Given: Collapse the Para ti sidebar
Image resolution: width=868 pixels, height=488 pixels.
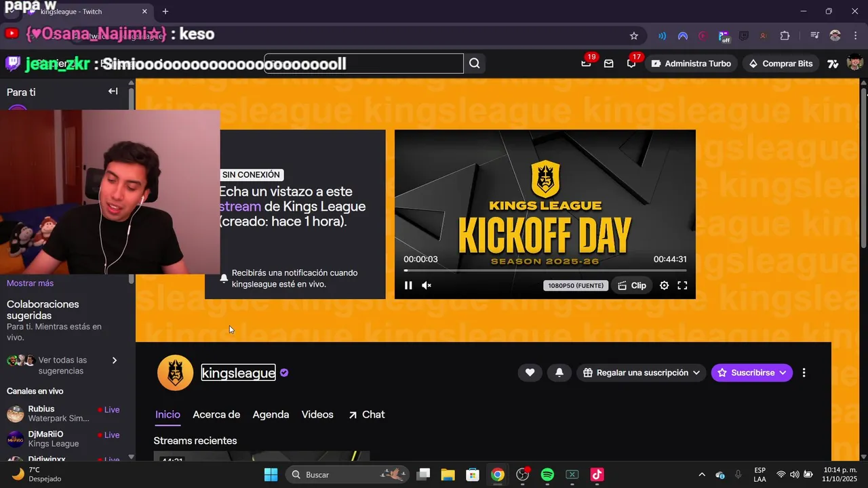Looking at the screenshot, I should click(113, 91).
